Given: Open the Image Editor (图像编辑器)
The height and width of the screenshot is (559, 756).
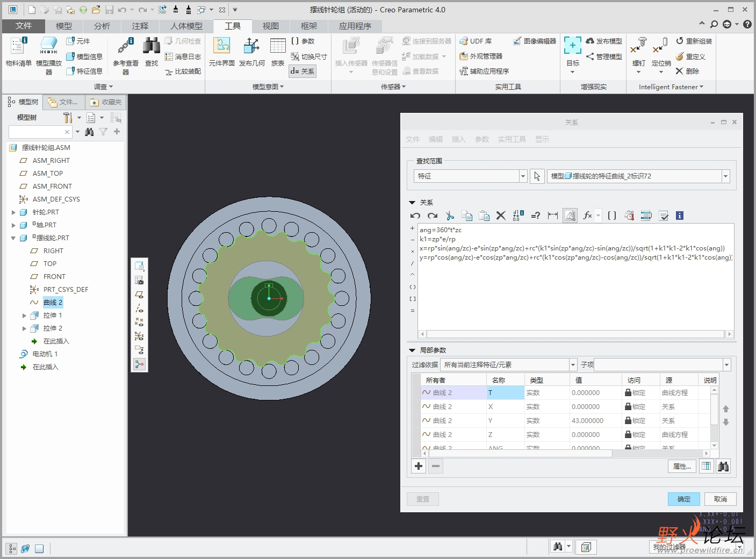Looking at the screenshot, I should coord(535,41).
